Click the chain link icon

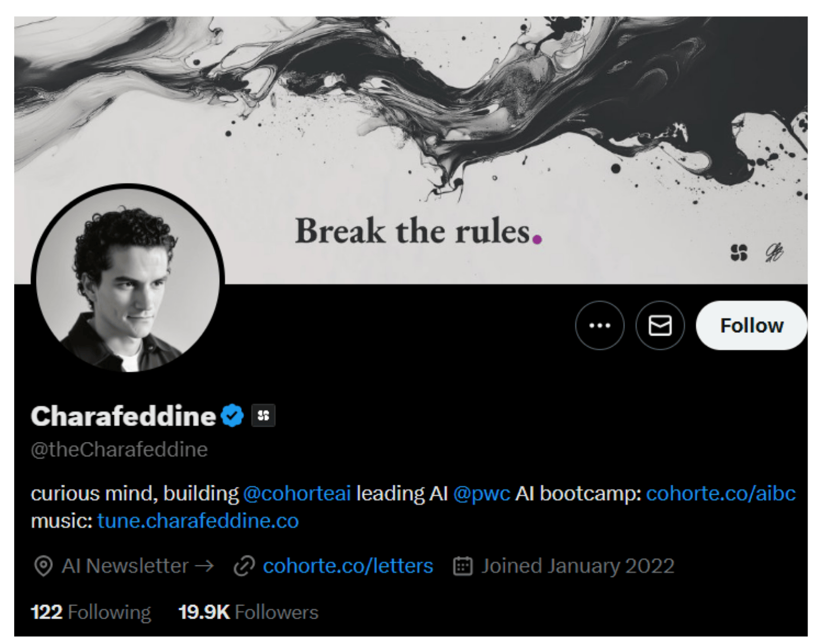[244, 566]
